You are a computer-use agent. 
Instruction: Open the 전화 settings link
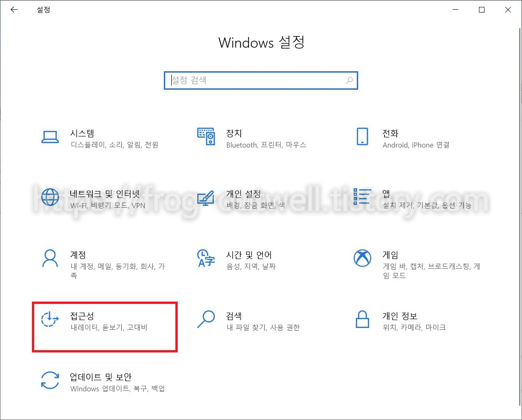click(390, 134)
